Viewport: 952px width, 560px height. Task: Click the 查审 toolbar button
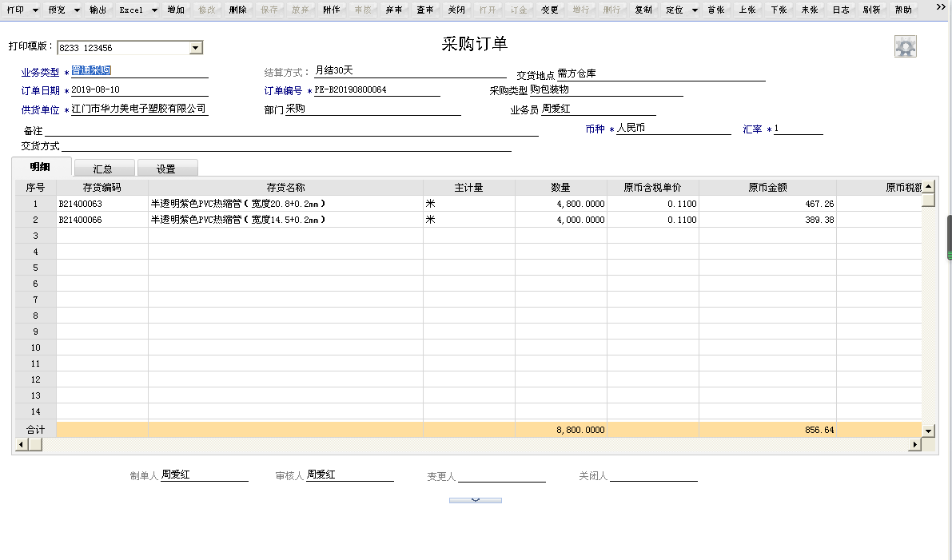(425, 10)
